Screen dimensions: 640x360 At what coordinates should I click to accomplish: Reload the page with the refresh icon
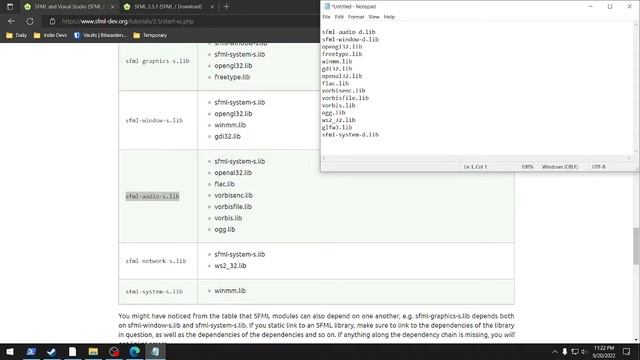coord(30,21)
